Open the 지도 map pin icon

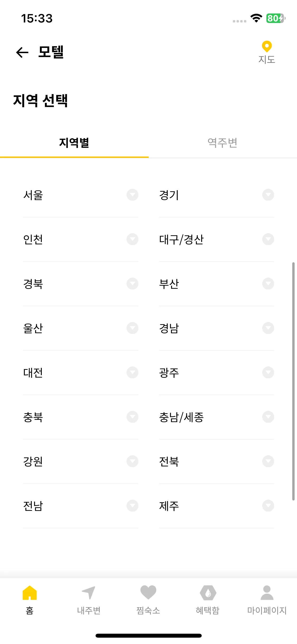pyautogui.click(x=267, y=47)
